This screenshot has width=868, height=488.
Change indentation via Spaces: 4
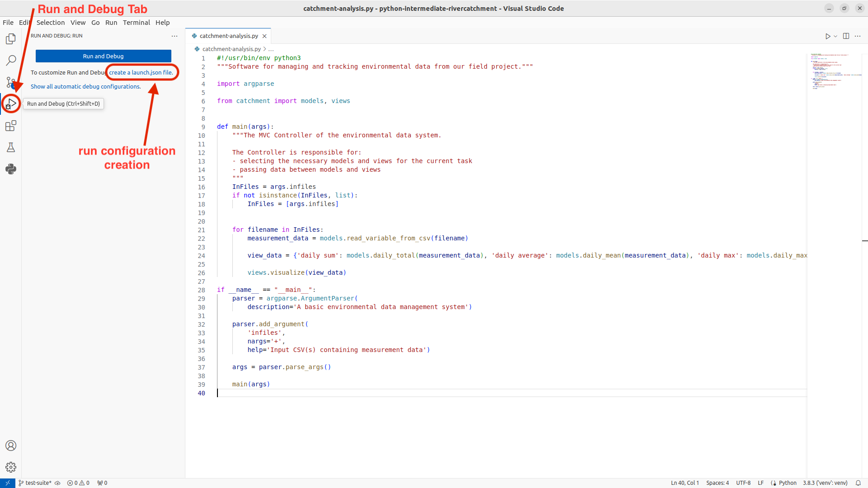(x=717, y=483)
